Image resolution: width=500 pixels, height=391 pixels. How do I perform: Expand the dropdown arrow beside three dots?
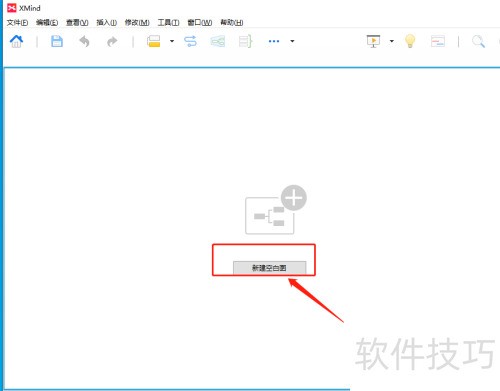coord(292,41)
